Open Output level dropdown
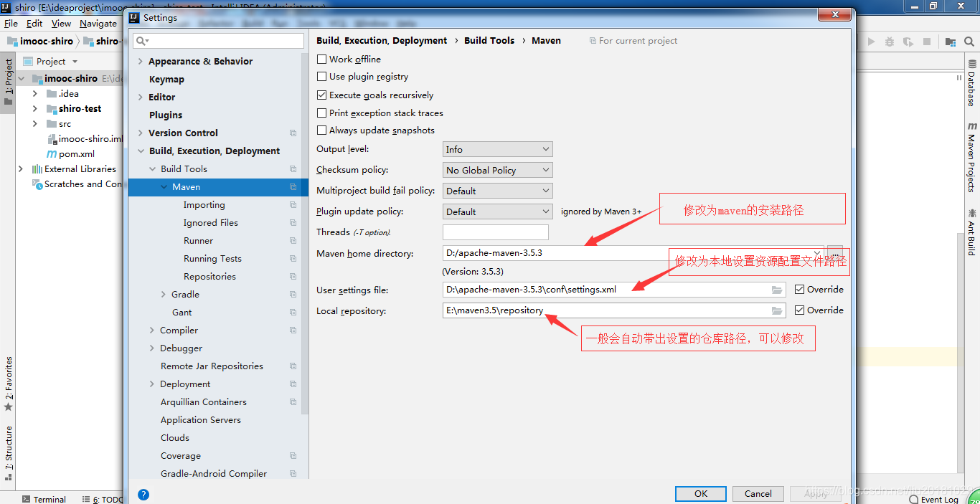 point(497,149)
